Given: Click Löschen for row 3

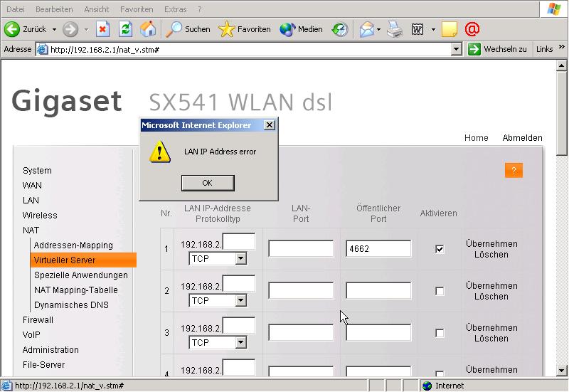Looking at the screenshot, I should tap(491, 338).
